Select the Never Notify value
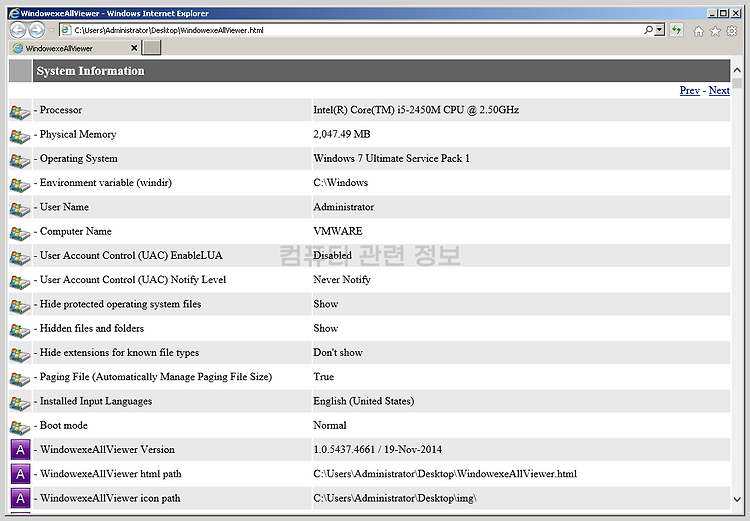Screen dimensions: 750x521 342,280
